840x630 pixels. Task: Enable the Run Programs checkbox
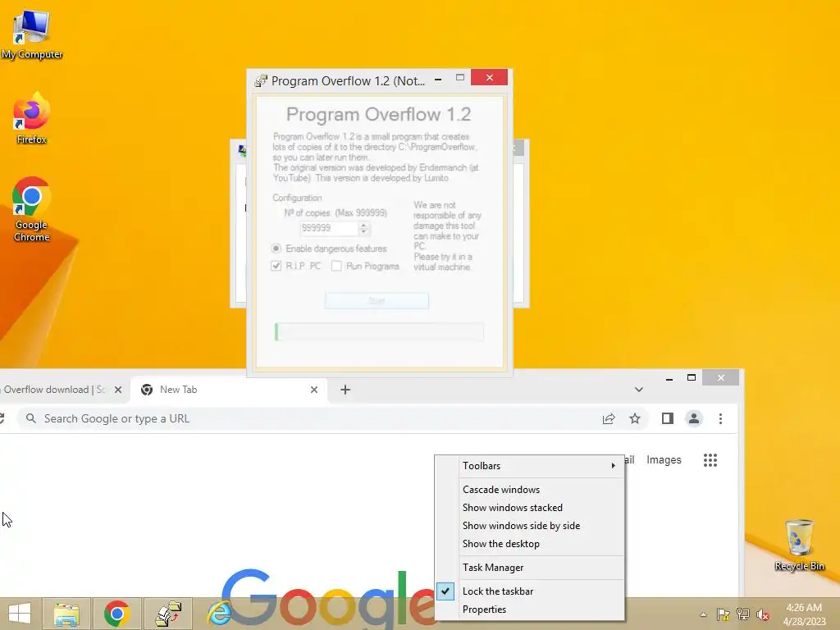pos(336,266)
